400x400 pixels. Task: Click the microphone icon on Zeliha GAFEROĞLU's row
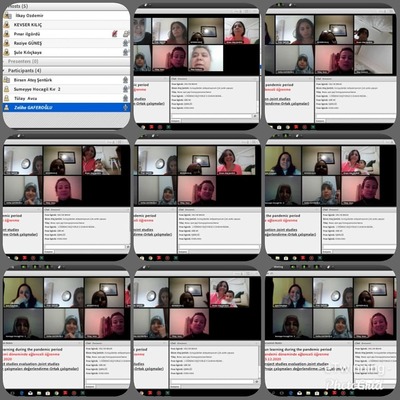point(125,108)
